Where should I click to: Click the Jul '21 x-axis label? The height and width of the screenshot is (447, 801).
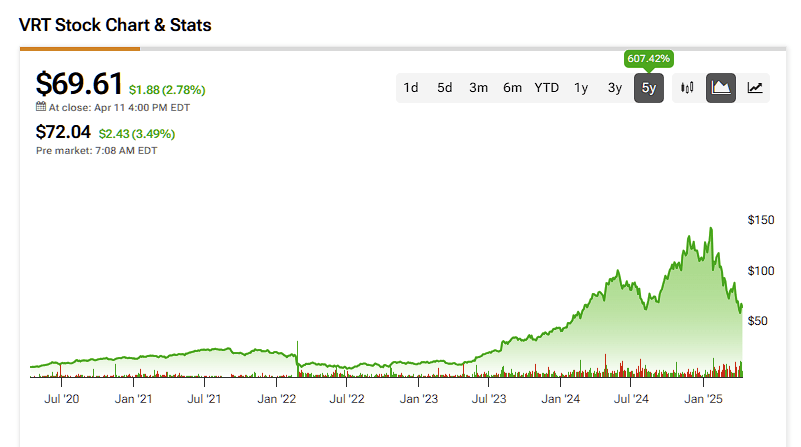204,399
